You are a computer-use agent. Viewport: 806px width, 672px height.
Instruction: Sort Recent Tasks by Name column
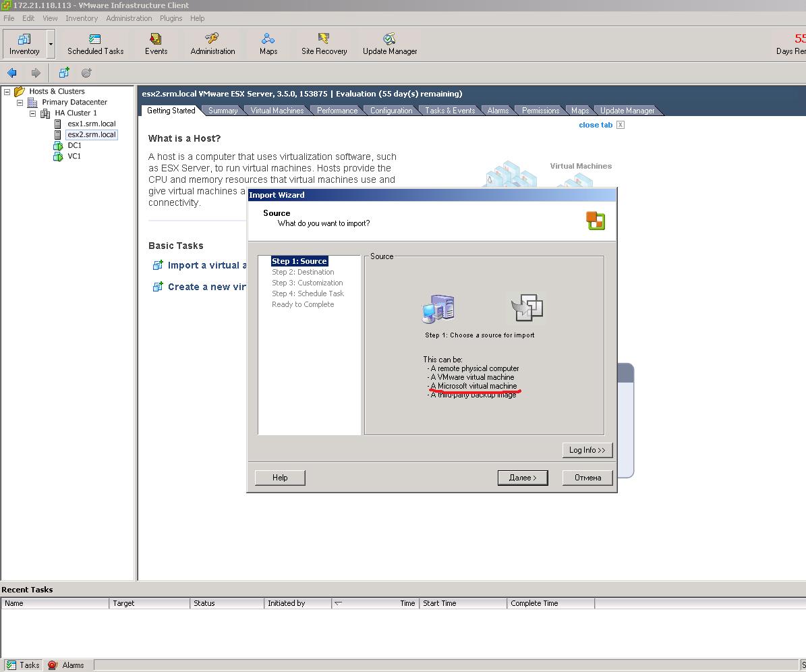(x=55, y=603)
